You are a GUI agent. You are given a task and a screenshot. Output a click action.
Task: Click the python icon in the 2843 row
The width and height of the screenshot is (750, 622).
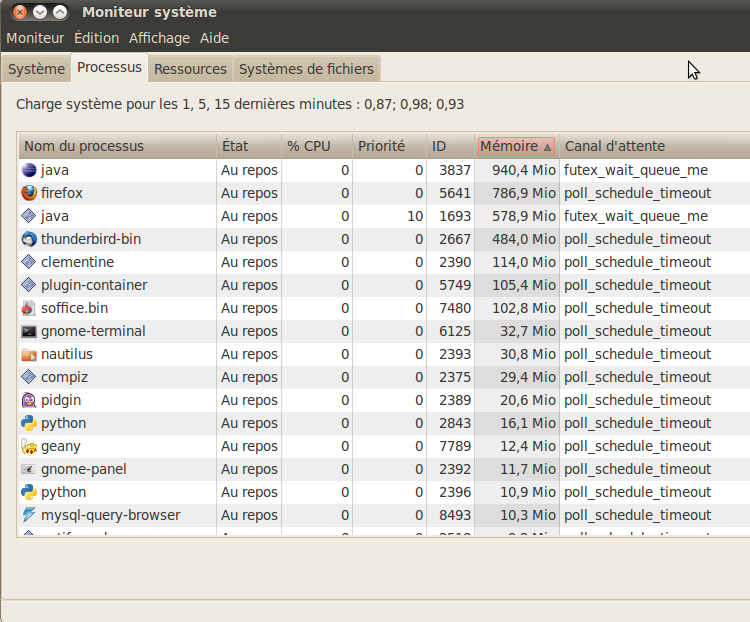click(29, 423)
